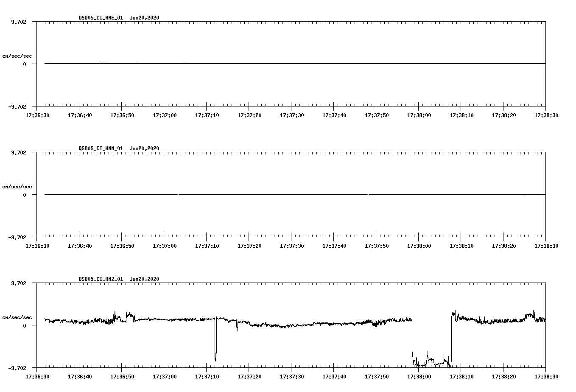Click the 17:38:30 time label under the HNE plot
This screenshot has width=576, height=392.
pos(546,115)
